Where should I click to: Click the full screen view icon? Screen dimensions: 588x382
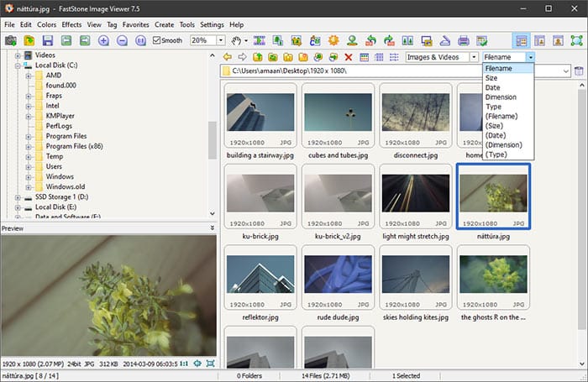coord(576,40)
